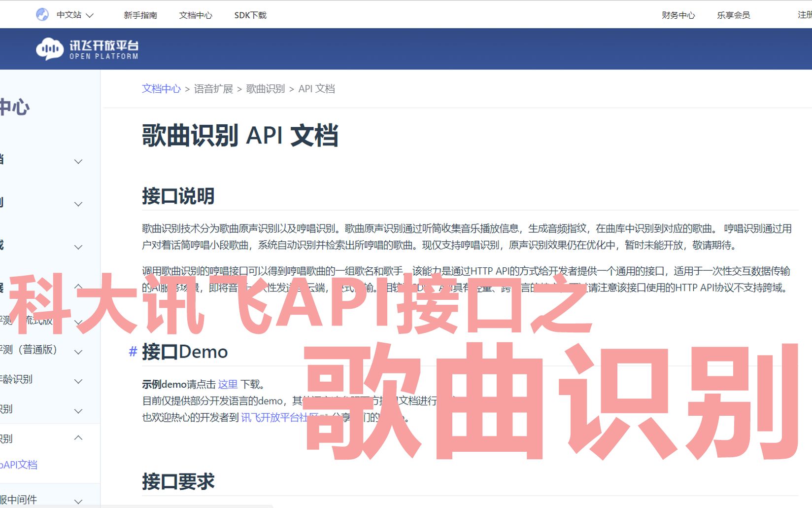
Task: Click the API 文档 breadcrumb text
Action: click(317, 89)
